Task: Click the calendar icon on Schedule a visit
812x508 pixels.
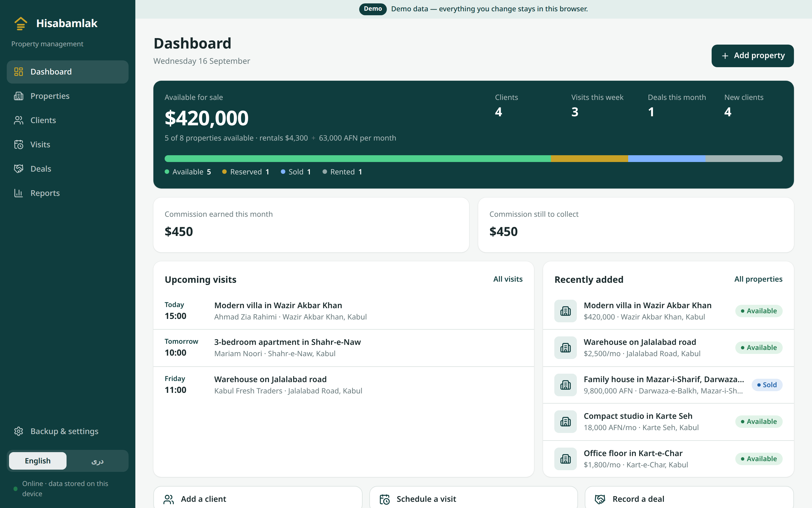Action: point(385,499)
